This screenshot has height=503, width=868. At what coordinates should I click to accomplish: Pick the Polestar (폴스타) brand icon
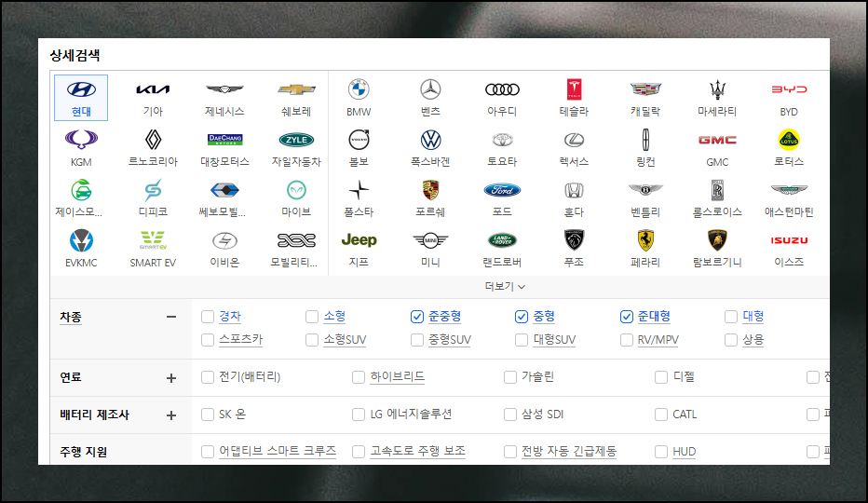click(359, 190)
